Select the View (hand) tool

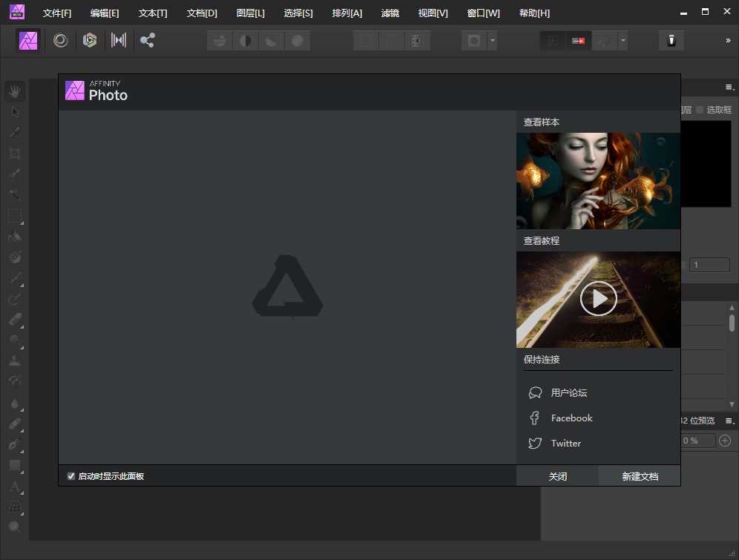point(15,90)
